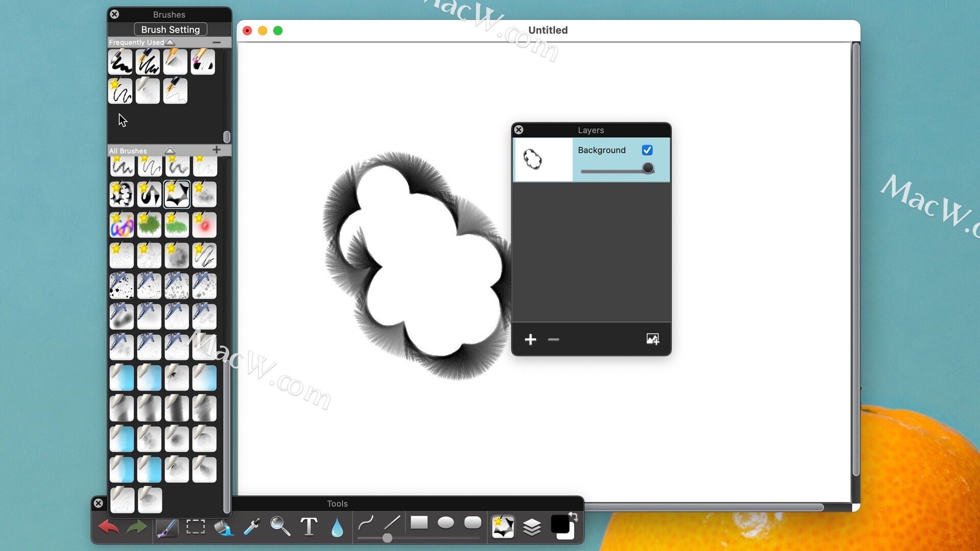Select the highlighted spiky shape brush
980x551 pixels.
[177, 194]
